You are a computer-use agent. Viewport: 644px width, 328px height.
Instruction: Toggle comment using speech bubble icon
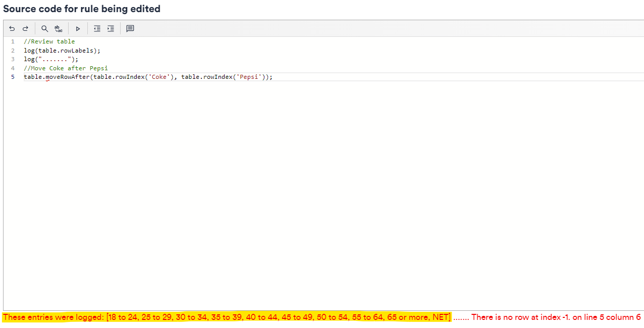pos(130,29)
